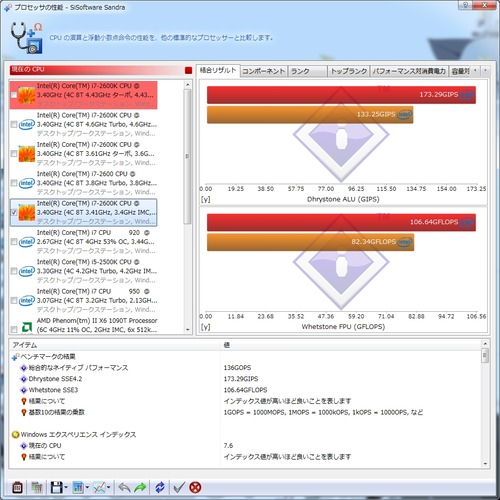
Task: Click the Help button in the title bar
Action: point(466,5)
